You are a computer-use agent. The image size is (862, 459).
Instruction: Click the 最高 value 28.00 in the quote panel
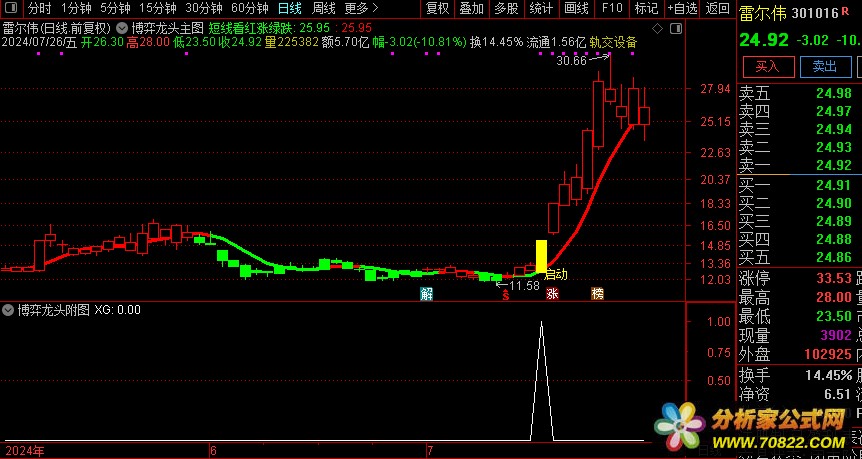pyautogui.click(x=833, y=297)
